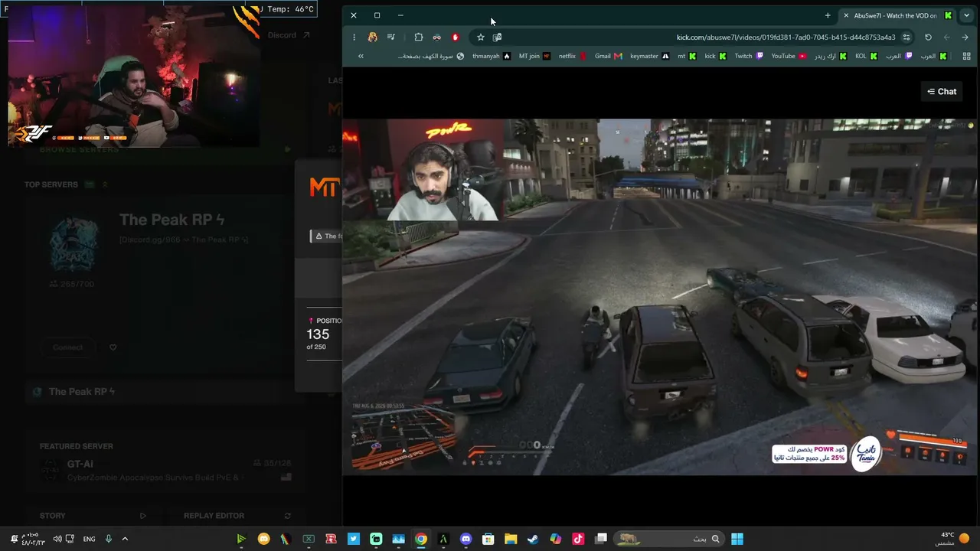Open Task View from the taskbar

(x=601, y=539)
